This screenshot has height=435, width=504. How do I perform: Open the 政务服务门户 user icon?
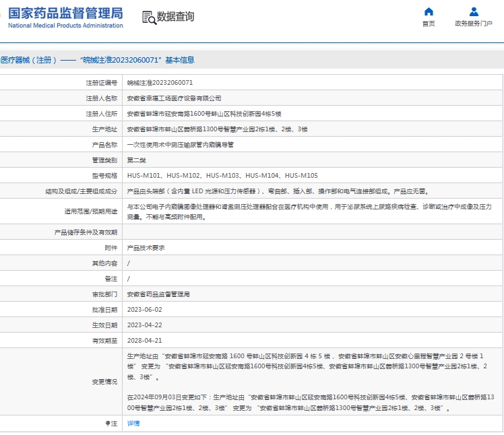[474, 12]
